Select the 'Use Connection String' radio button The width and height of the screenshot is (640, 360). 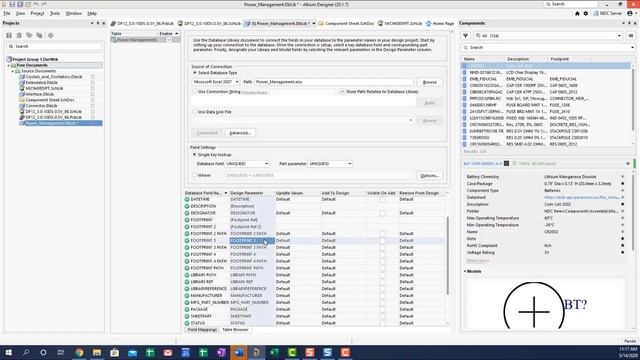[195, 92]
